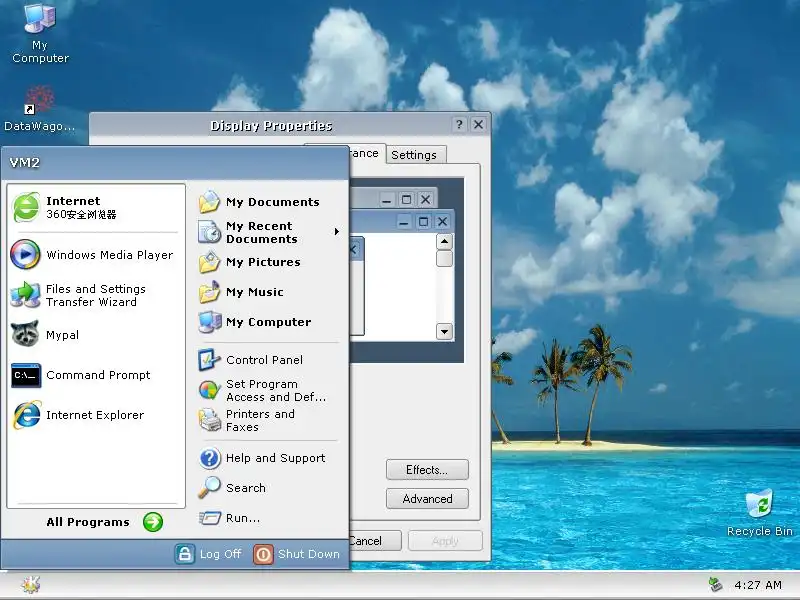Click the Log Off lock icon
800x600 pixels.
[185, 554]
